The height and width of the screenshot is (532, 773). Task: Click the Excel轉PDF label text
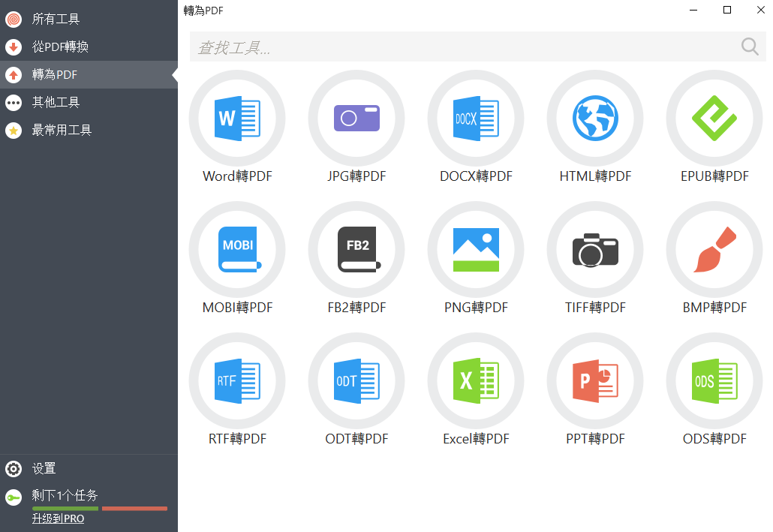[476, 439]
